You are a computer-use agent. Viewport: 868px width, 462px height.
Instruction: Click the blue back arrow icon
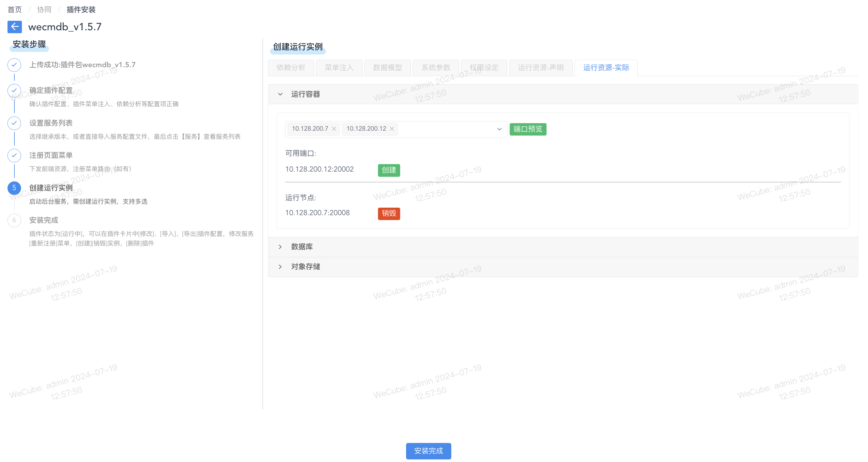[14, 27]
